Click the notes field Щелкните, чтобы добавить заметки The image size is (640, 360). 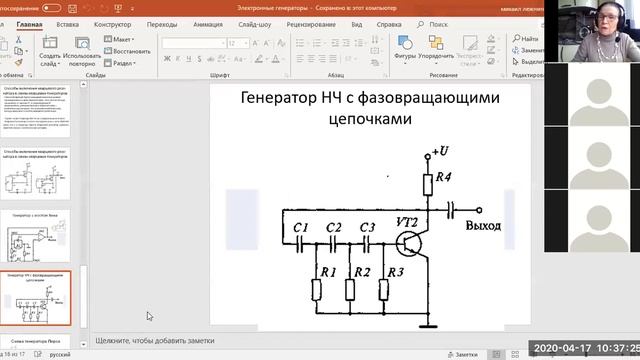[x=155, y=340]
